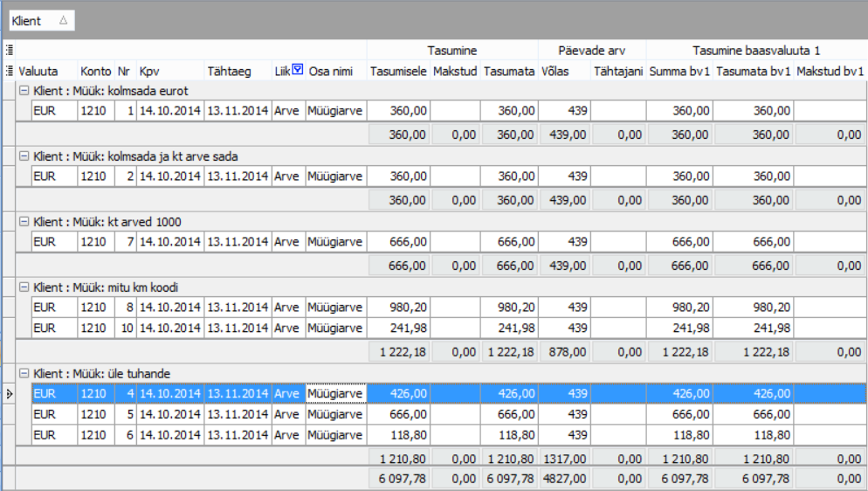
Task: Click group subtotal 878,00 under Võlas
Action: pyautogui.click(x=564, y=352)
